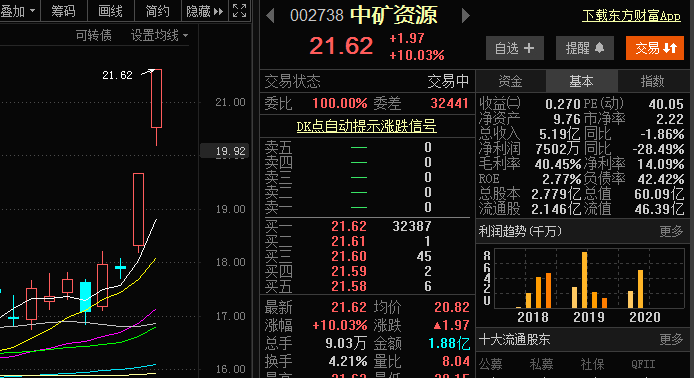Viewport: 694px width, 378px height.
Task: Select the 画线 drawing tool
Action: point(111,11)
